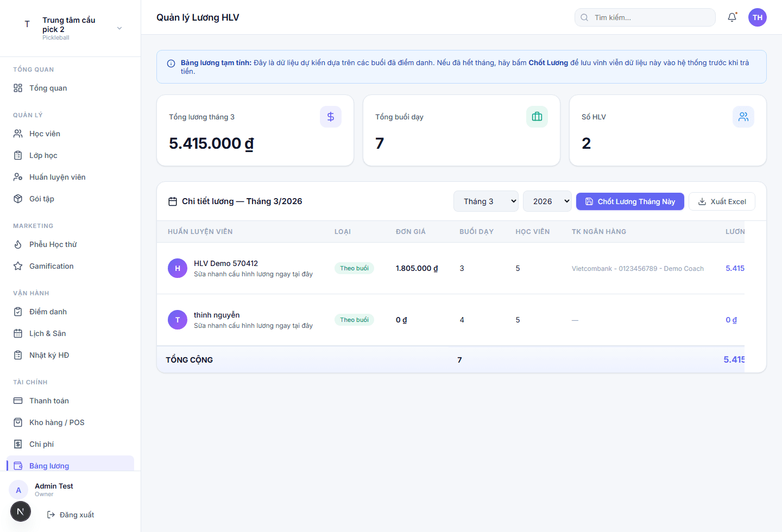Go to Điểm danh in sidebar

coord(48,312)
